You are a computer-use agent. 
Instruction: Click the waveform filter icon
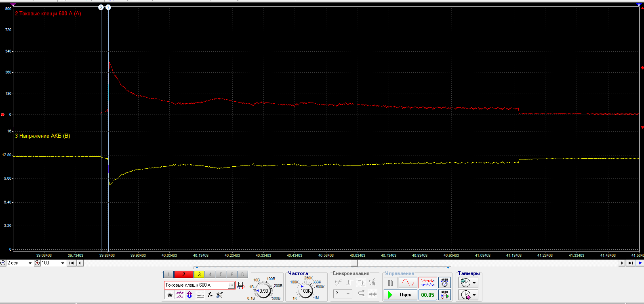(x=180, y=295)
